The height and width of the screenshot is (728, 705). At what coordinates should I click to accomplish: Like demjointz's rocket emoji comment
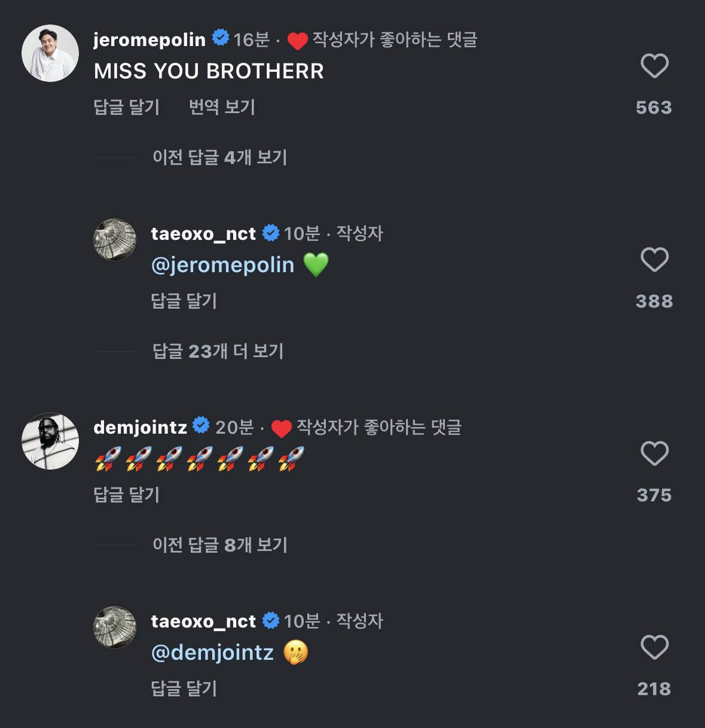654,453
